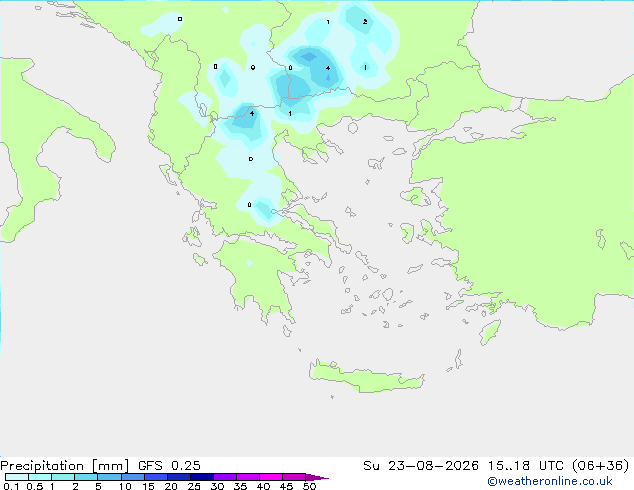Click the legend arrow tip above 50
Image resolution: width=634 pixels, height=490 pixels.
(317, 477)
